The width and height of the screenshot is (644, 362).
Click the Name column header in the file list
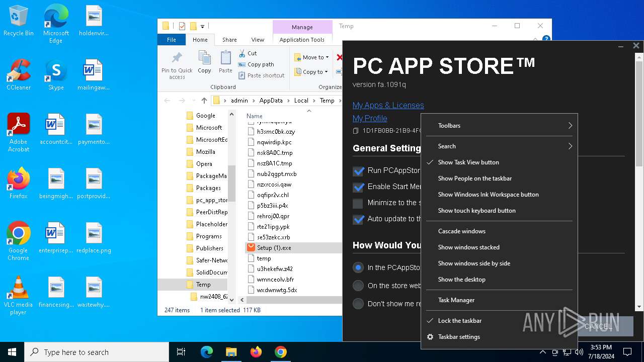pyautogui.click(x=255, y=116)
